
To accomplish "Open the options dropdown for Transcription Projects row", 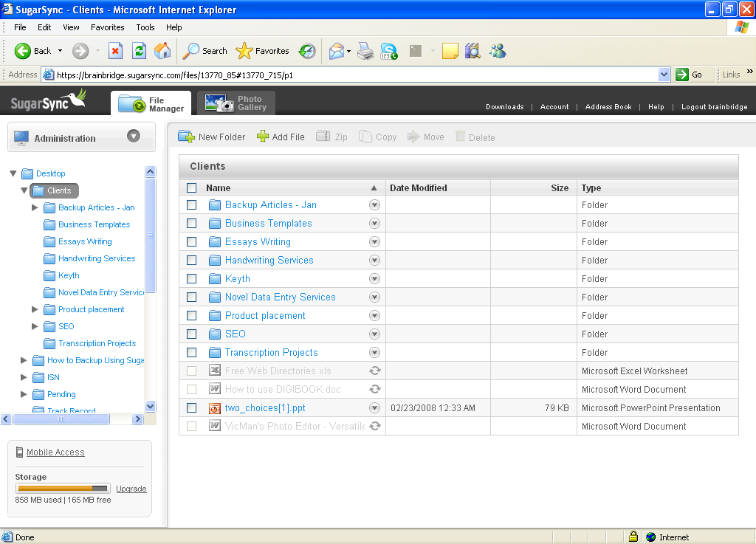I will point(374,352).
